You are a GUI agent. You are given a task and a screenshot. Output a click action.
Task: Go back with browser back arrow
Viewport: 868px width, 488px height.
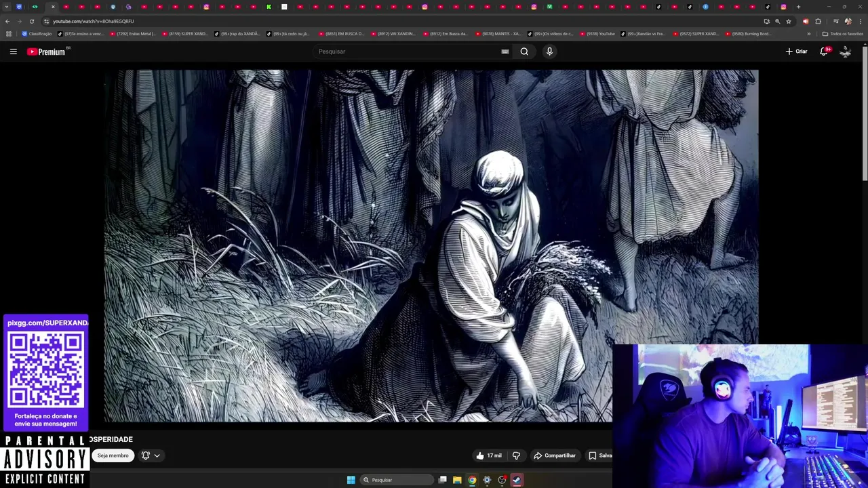tap(7, 21)
